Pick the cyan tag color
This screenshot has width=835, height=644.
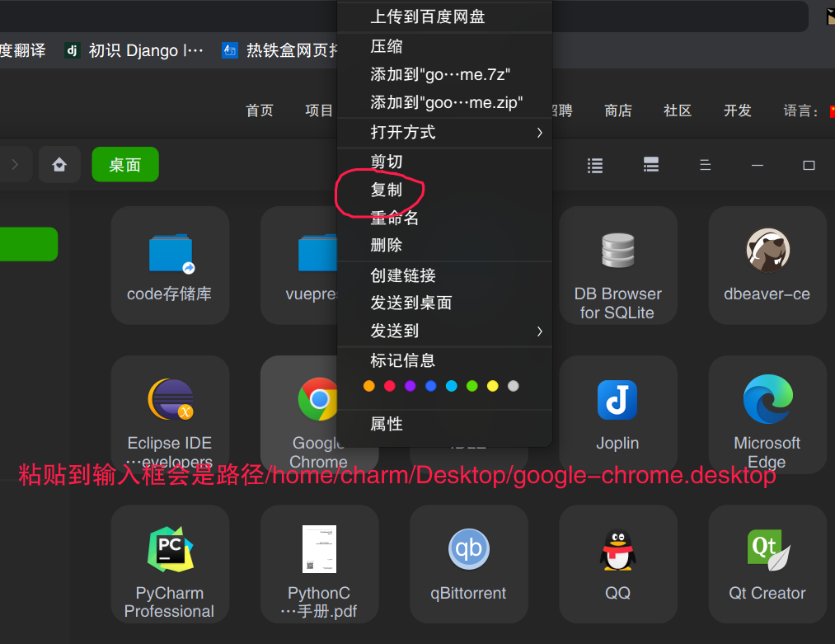[452, 386]
